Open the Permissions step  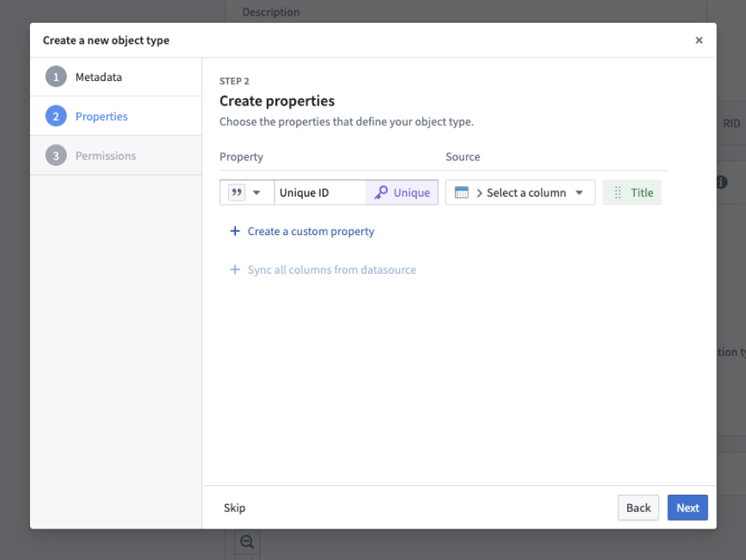click(x=116, y=156)
